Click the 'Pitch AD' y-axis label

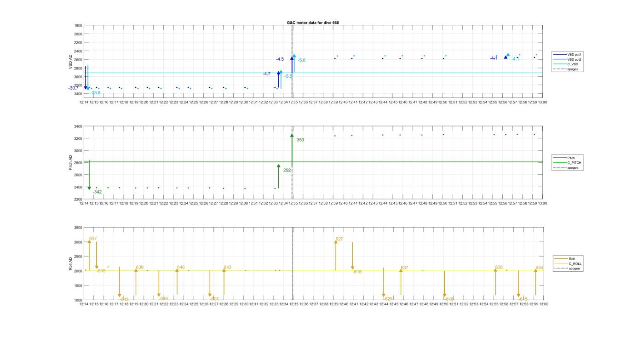tap(70, 162)
